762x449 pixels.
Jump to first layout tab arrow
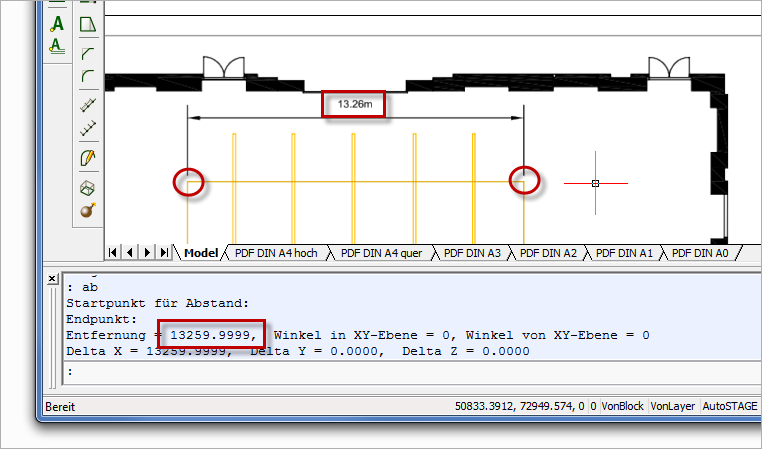tap(114, 253)
